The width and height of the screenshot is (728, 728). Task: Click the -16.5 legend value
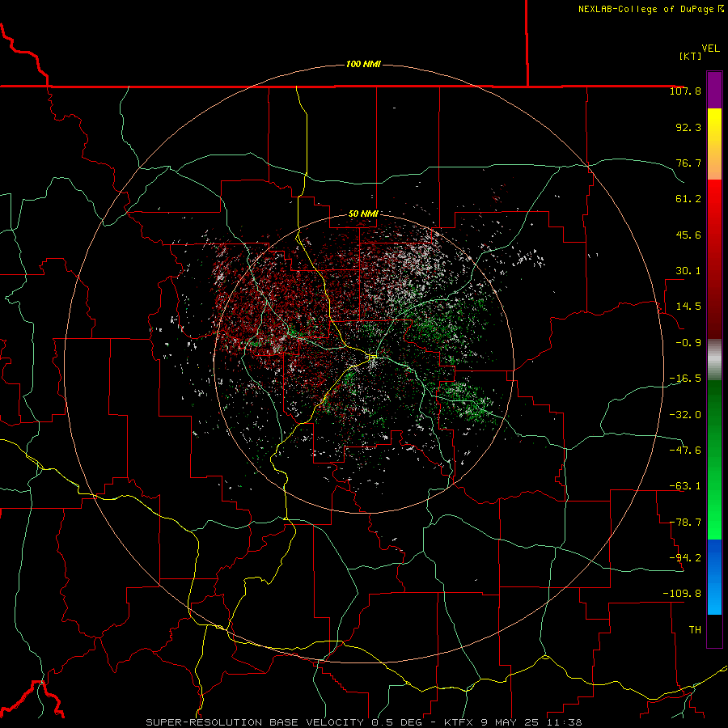pos(685,379)
